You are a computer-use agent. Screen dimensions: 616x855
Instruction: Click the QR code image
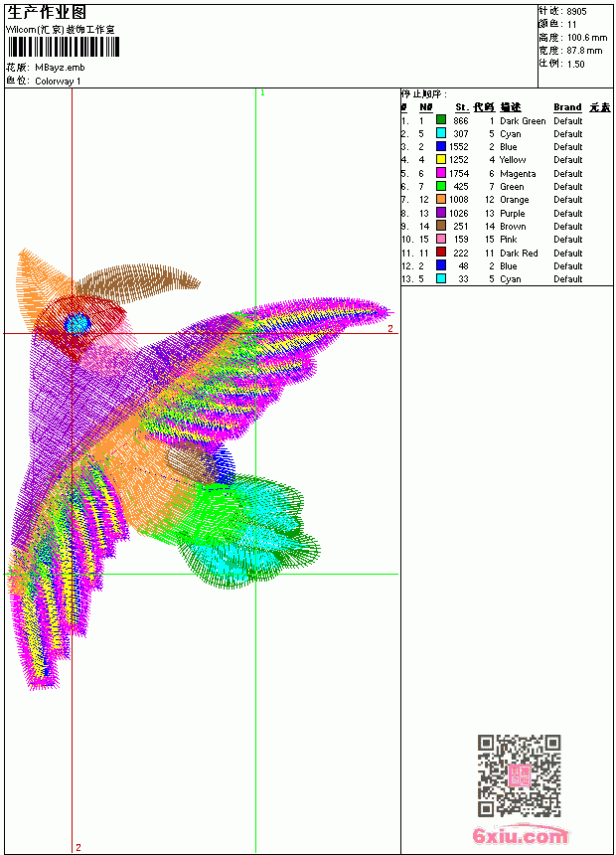click(520, 775)
